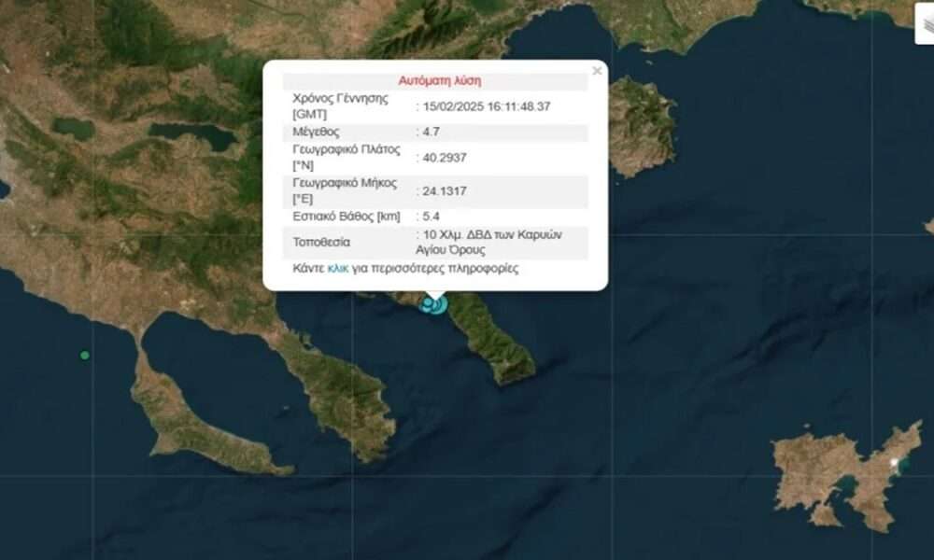Follow the blue 'κλικ' link for more information
This screenshot has height=560, width=934.
point(337,269)
